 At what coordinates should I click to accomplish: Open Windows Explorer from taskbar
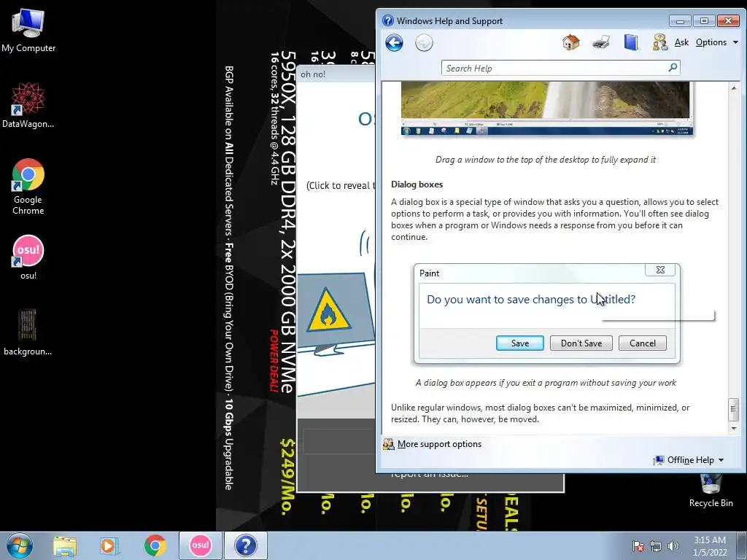[x=65, y=545]
